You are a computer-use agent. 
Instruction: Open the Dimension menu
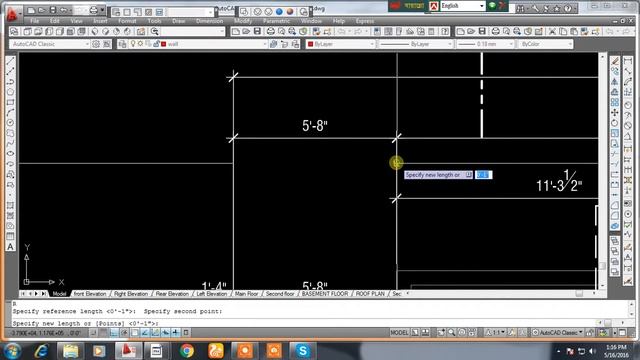209,21
